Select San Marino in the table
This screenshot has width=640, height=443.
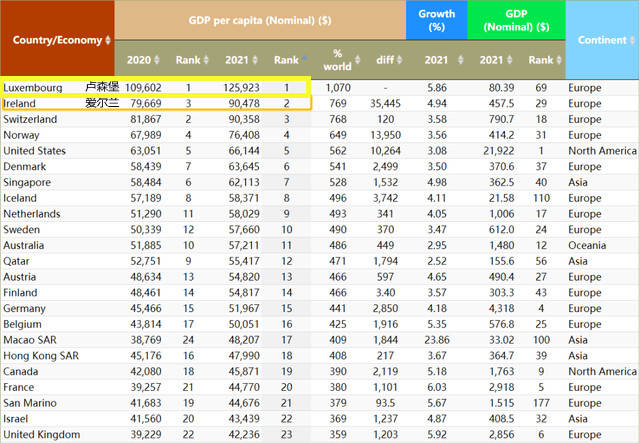32,403
